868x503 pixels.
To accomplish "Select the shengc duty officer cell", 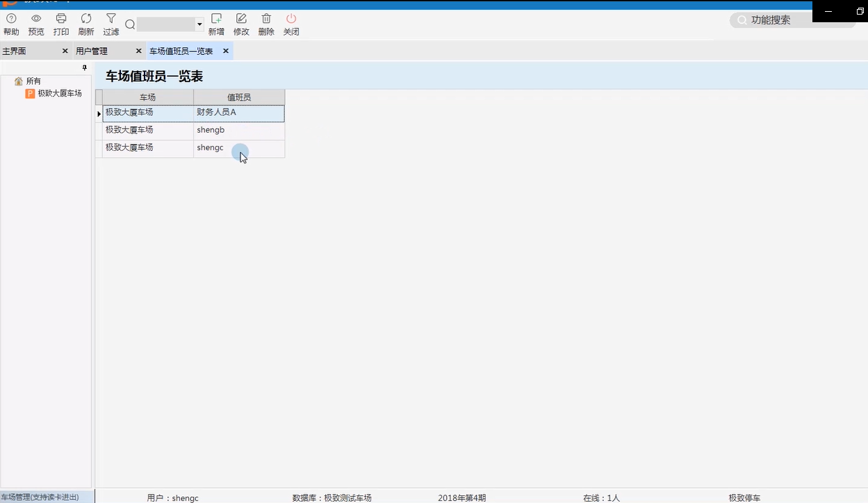I will 239,149.
